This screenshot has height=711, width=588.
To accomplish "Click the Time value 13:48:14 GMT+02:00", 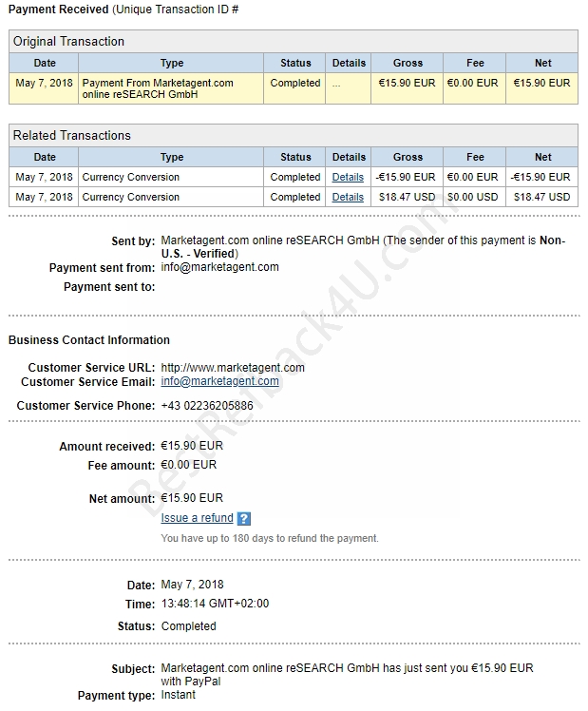I will coord(215,604).
